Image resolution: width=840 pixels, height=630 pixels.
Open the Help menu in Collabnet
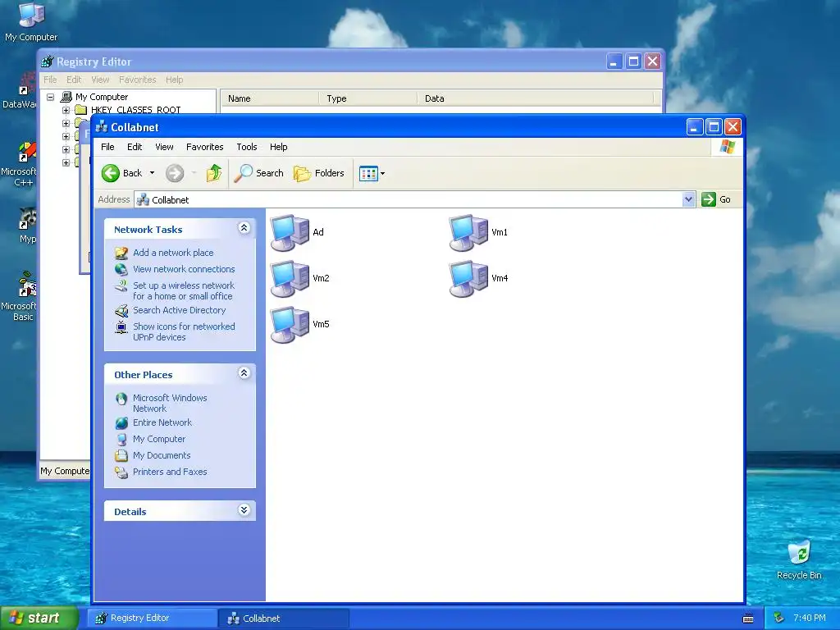[279, 147]
